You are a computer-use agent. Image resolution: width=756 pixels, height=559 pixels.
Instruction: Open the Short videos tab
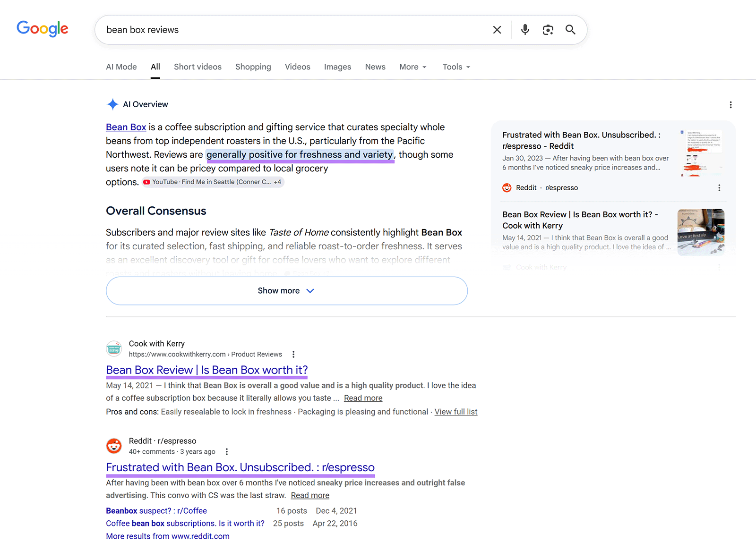click(198, 67)
